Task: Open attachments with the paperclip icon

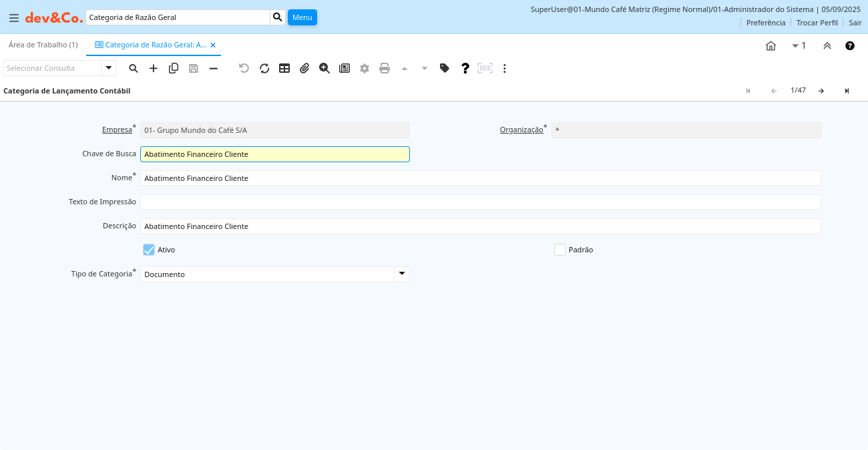Action: pyautogui.click(x=304, y=68)
